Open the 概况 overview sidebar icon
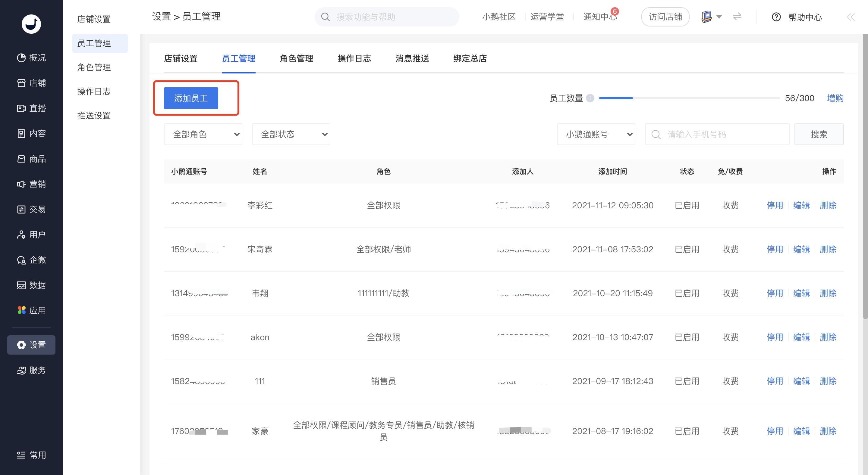868x475 pixels. pos(21,57)
